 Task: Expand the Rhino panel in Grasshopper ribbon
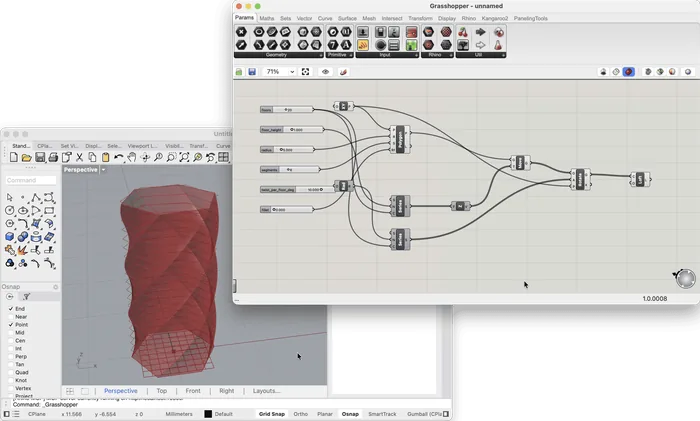[x=451, y=55]
